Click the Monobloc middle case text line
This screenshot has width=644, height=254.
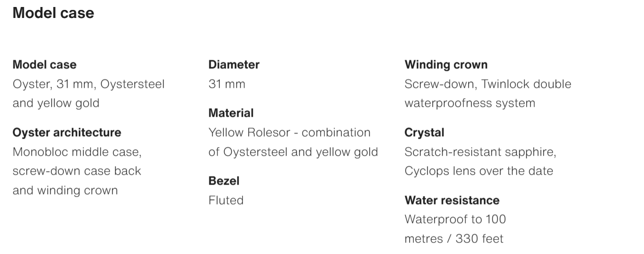73,152
